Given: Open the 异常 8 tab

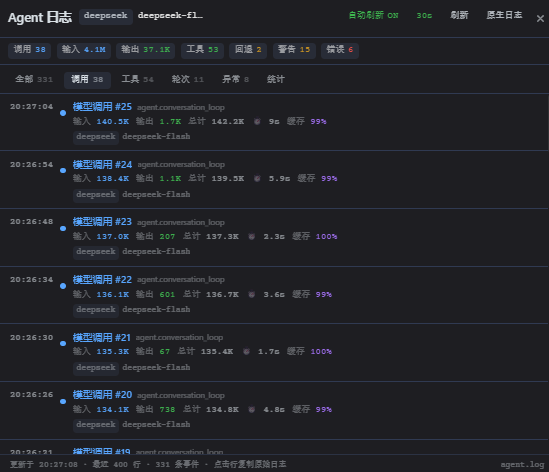Looking at the screenshot, I should [235, 79].
